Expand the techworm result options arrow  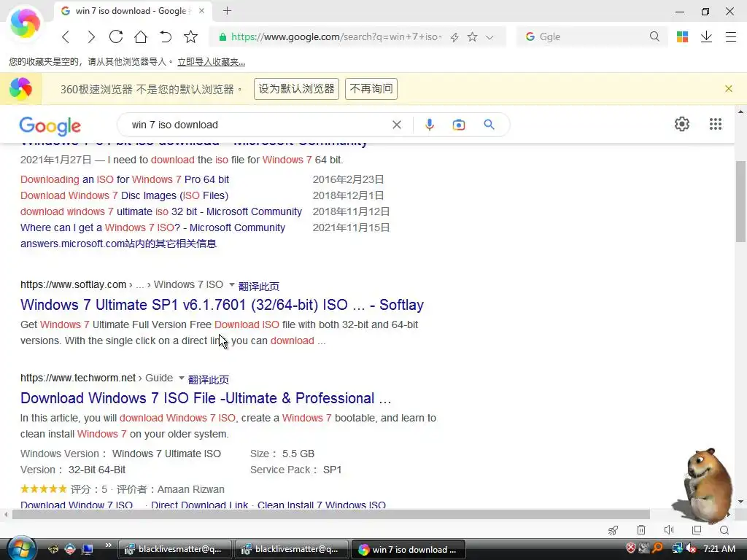181,378
